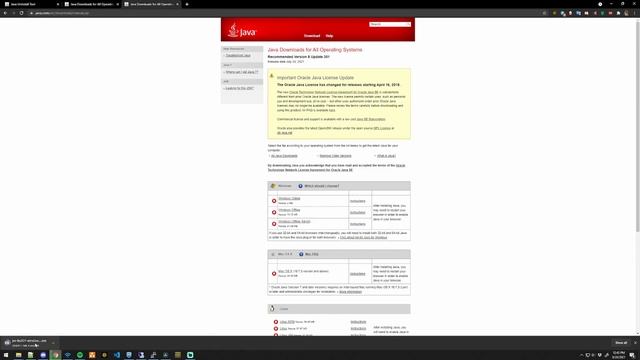The image size is (640, 360).
Task: Close the active Java Downloads tab
Action: (178, 4)
